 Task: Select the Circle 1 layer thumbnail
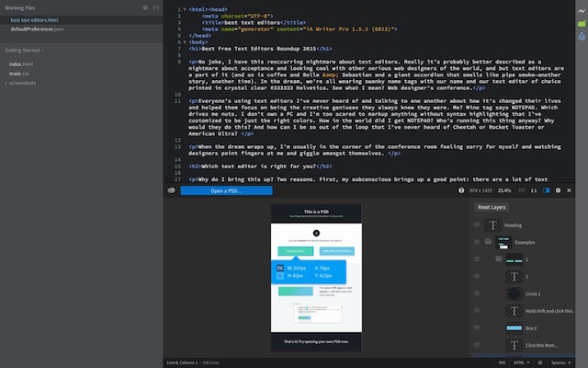coord(514,293)
